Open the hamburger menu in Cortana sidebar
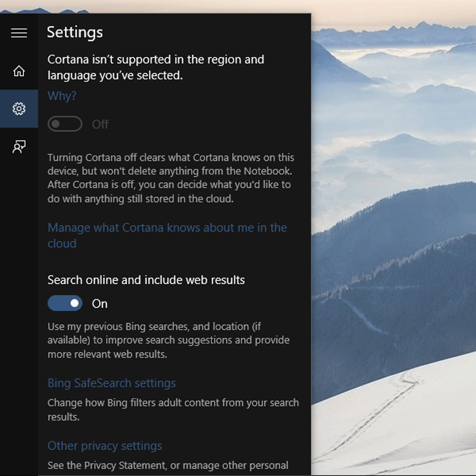Image resolution: width=476 pixels, height=476 pixels. 19,33
